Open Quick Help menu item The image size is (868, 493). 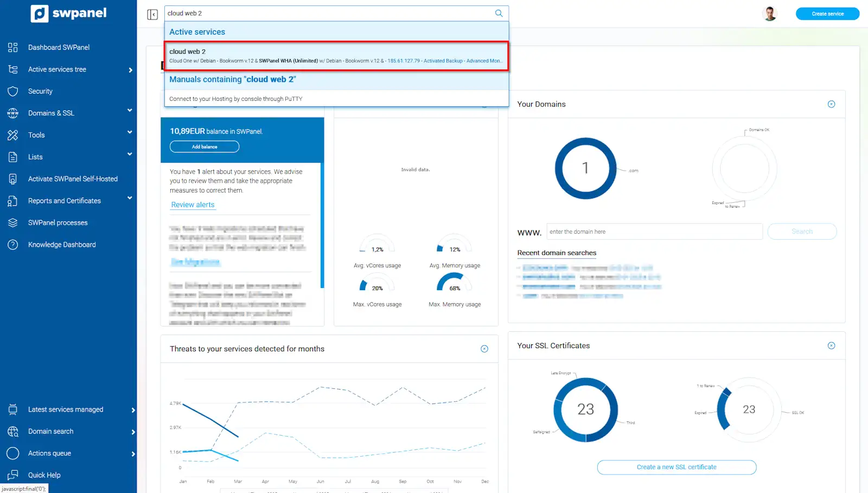coord(44,475)
